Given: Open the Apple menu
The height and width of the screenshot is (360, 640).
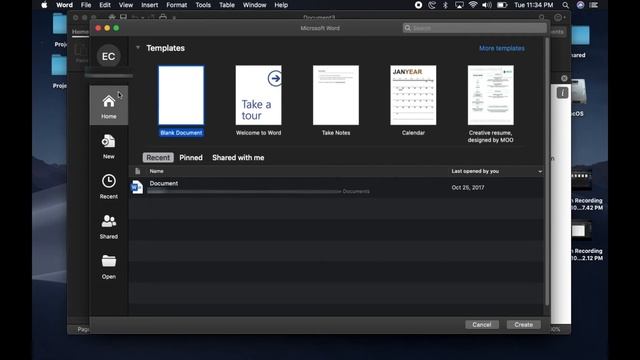Looking at the screenshot, I should point(44,5).
